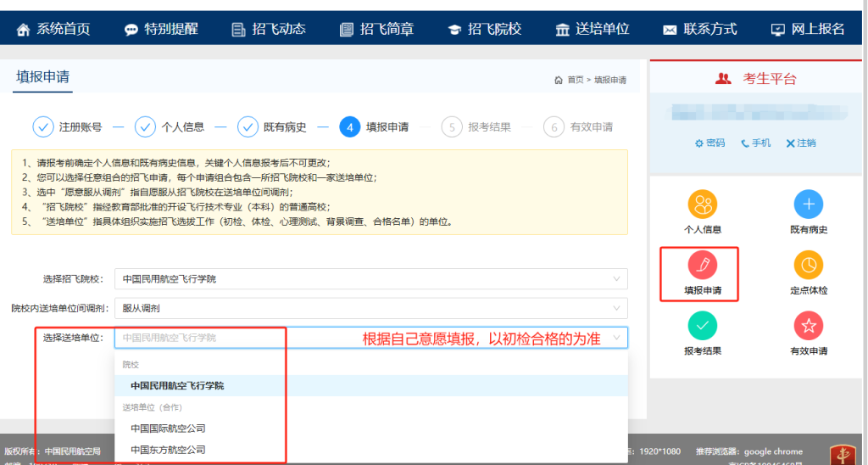Go to step 1 注册账号
This screenshot has height=465, width=868.
[x=68, y=127]
